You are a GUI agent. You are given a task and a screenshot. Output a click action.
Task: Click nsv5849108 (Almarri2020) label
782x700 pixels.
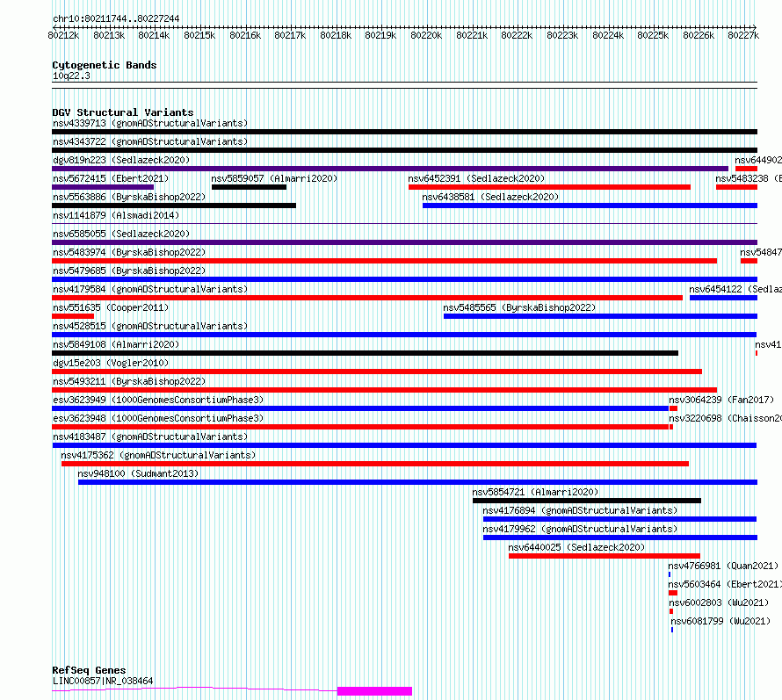[x=116, y=344]
